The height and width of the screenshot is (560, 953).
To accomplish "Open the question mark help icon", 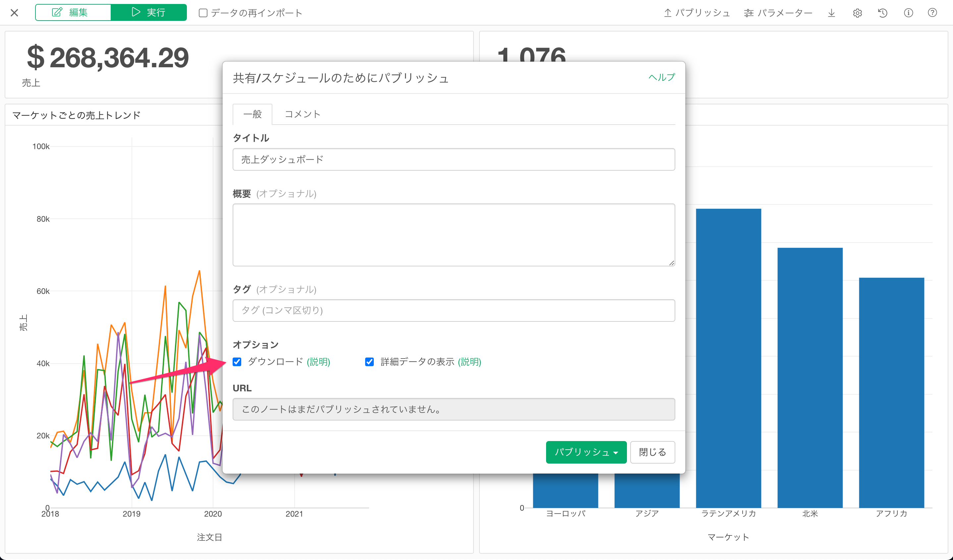I will point(932,13).
